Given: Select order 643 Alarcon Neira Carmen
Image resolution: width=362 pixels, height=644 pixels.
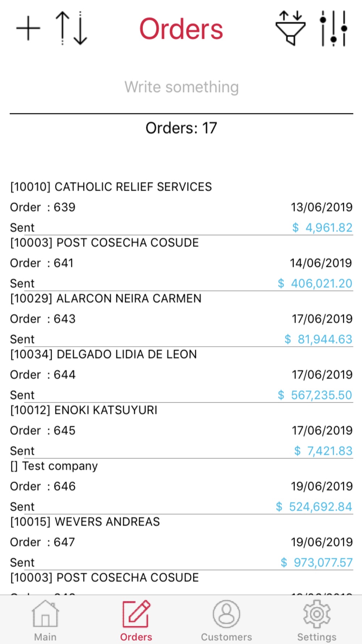Looking at the screenshot, I should [x=181, y=319].
